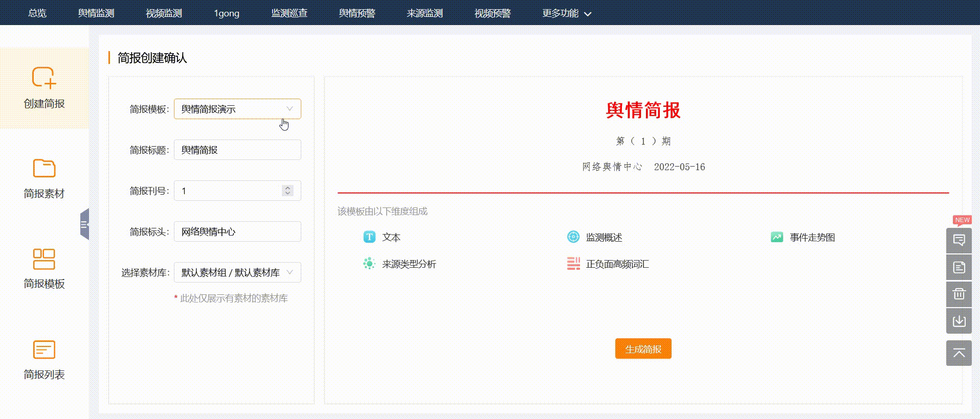Open the 来源监测 menu item
980x419 pixels.
click(x=425, y=13)
